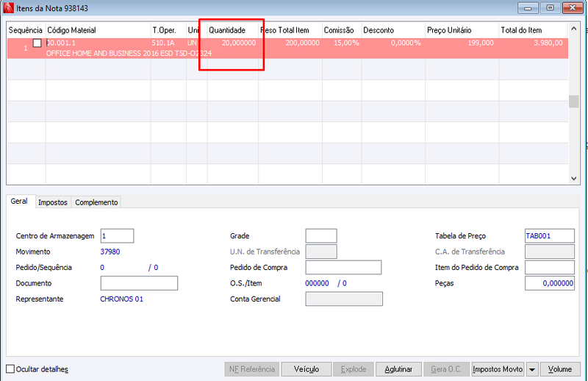
Task: Click the Sequência column header
Action: point(26,30)
